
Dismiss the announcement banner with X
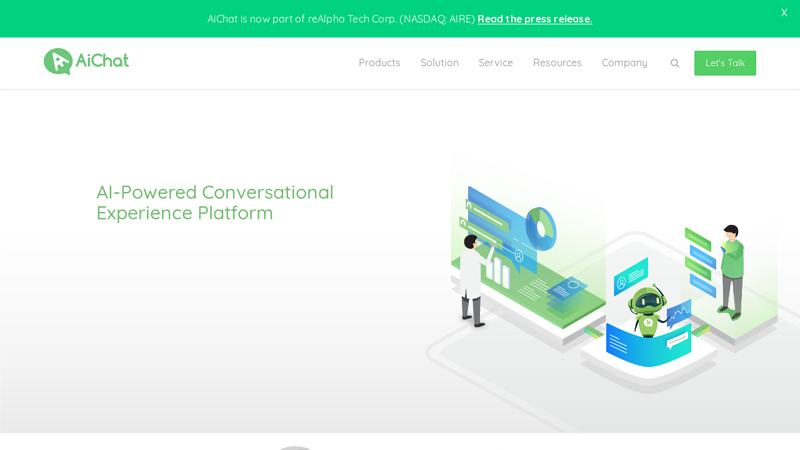pos(784,13)
